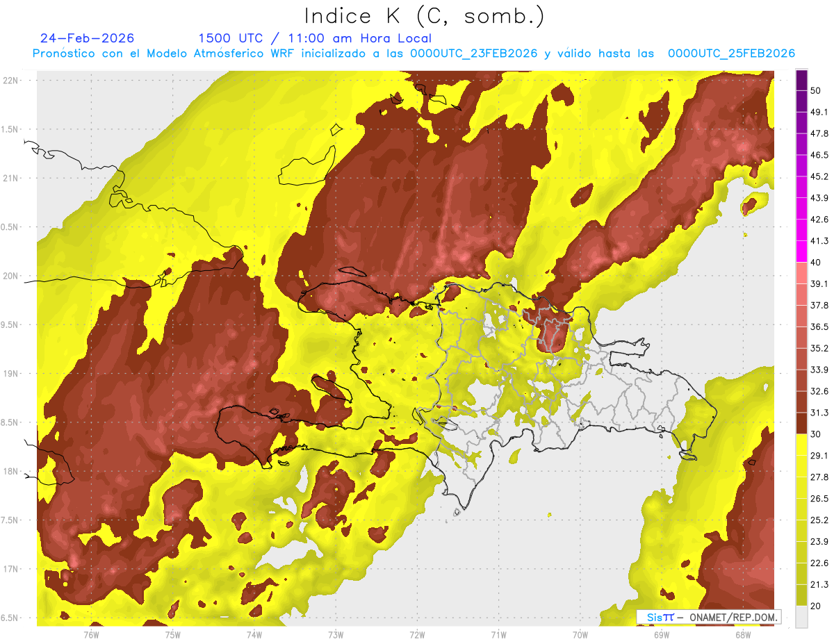Click the '71W' longitude label
834x644 pixels.
(x=498, y=635)
